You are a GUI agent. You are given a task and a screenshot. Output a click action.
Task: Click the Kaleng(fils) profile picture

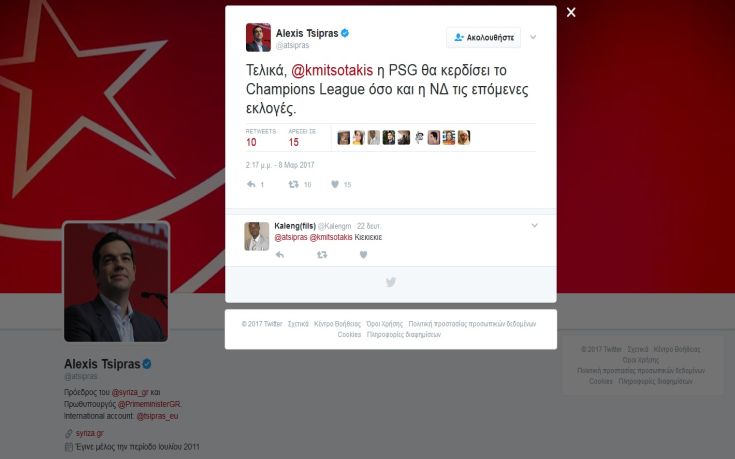tap(256, 236)
